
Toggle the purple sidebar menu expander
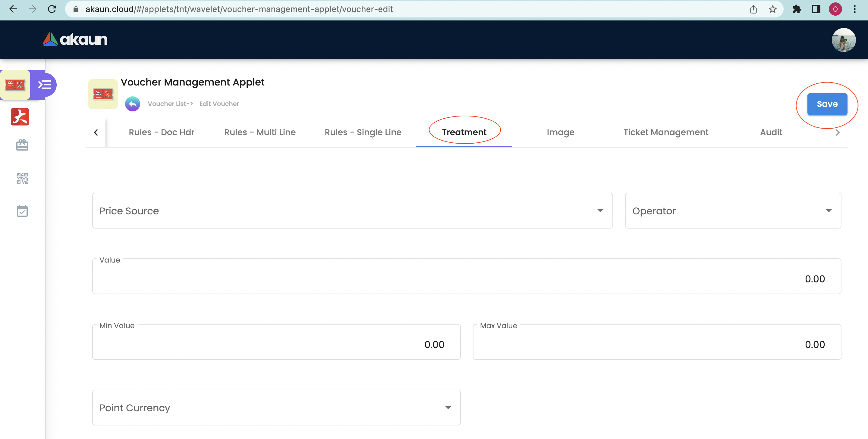click(x=45, y=85)
